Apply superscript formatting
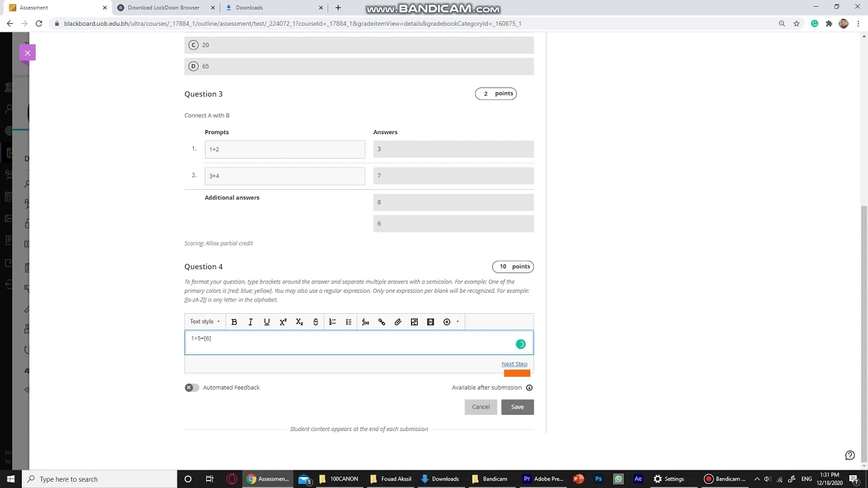Screen dimensions: 868x488 [x=283, y=322]
